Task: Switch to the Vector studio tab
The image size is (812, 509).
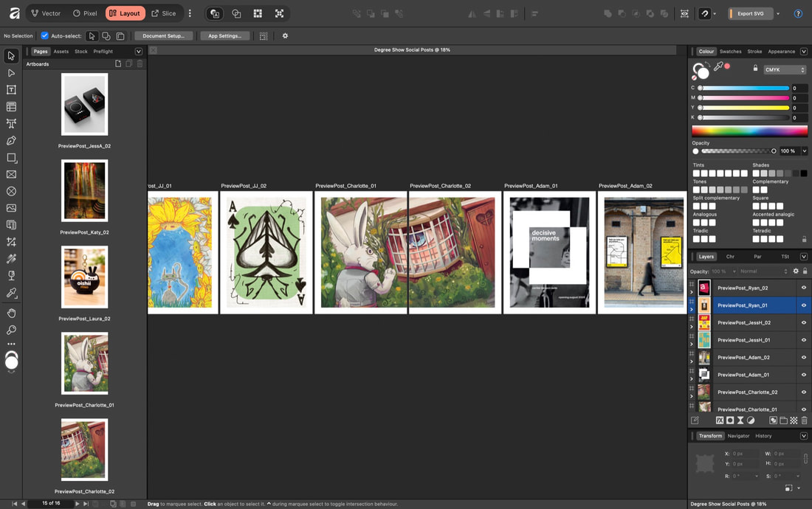Action: click(46, 13)
